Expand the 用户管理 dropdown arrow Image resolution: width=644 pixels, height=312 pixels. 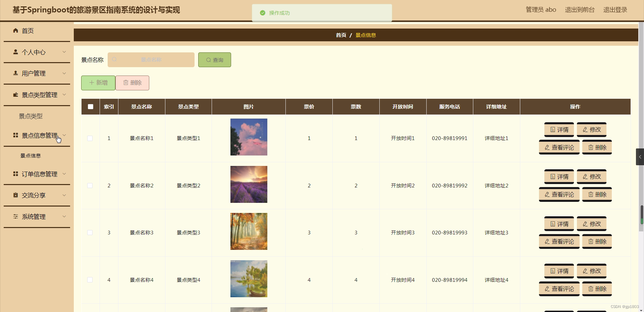click(x=64, y=73)
